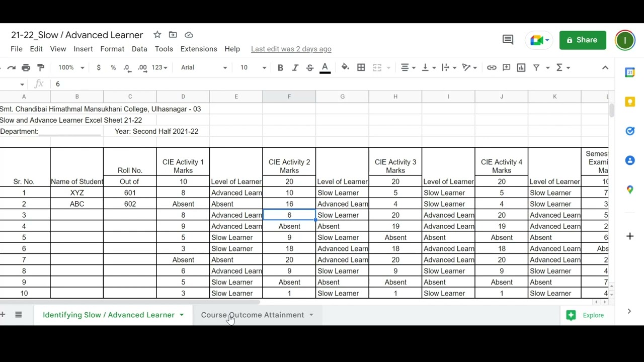Open Google Calendar side panel

pos(630,72)
